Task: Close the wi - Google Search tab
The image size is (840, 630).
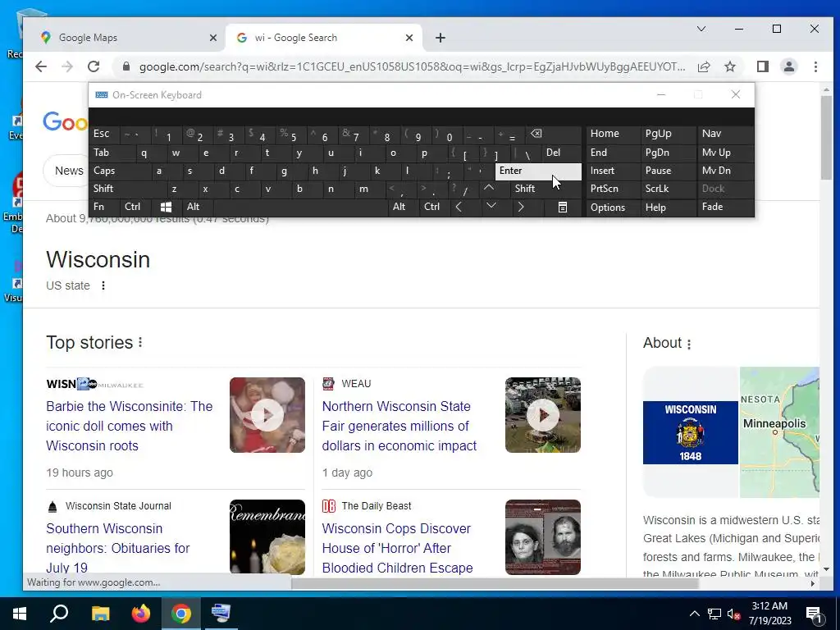Action: coord(409,38)
